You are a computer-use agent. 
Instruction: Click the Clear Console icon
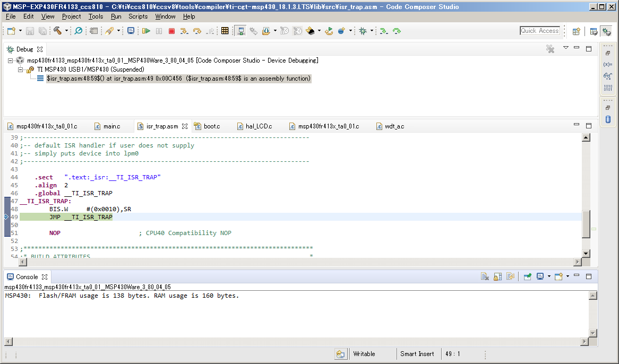(x=485, y=276)
